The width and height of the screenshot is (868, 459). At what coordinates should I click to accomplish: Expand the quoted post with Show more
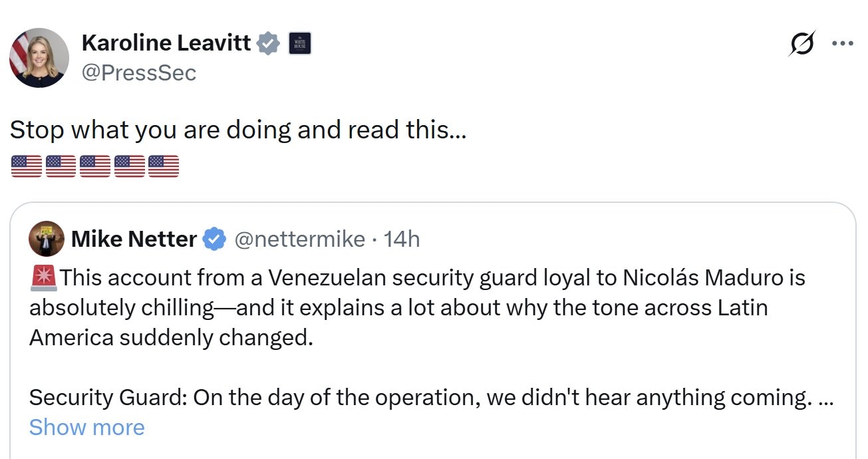86,427
